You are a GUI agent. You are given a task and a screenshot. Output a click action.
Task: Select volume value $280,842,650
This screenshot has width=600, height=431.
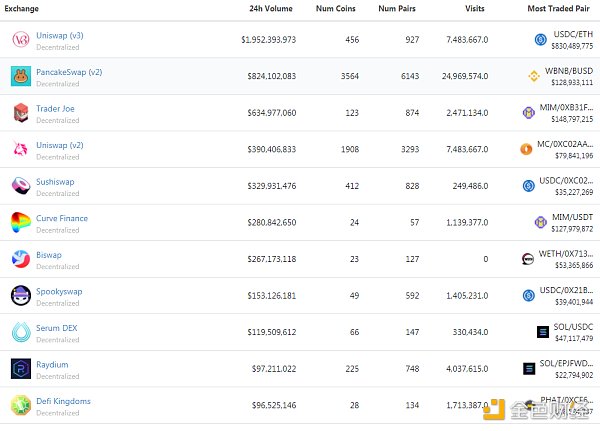(272, 222)
